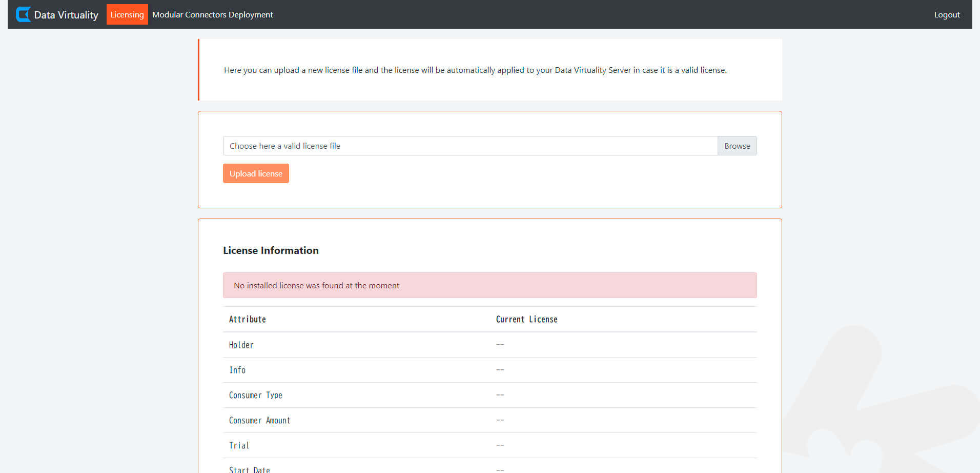The height and width of the screenshot is (473, 980).
Task: Select the Info row label
Action: click(237, 370)
